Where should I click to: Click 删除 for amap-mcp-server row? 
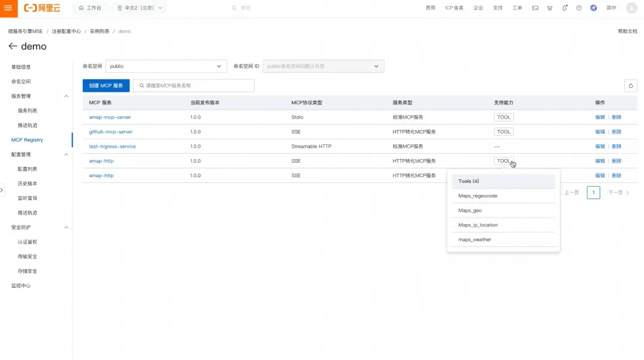click(617, 117)
